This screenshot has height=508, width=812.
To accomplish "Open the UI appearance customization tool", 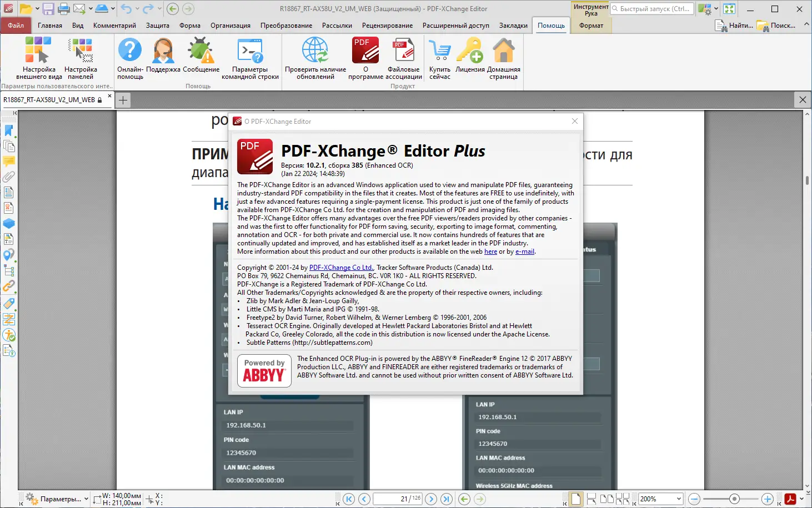I will (39, 58).
